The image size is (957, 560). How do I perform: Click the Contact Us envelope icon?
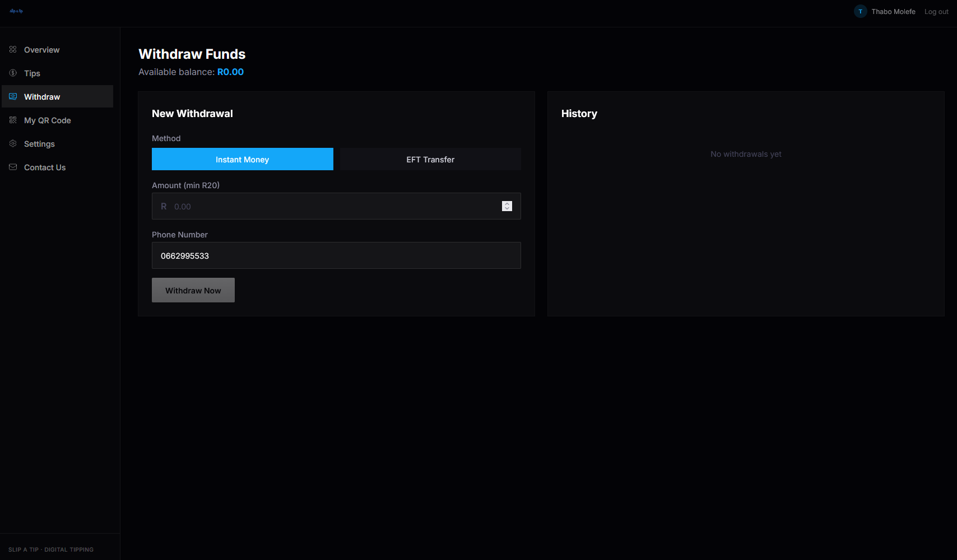[x=13, y=167]
